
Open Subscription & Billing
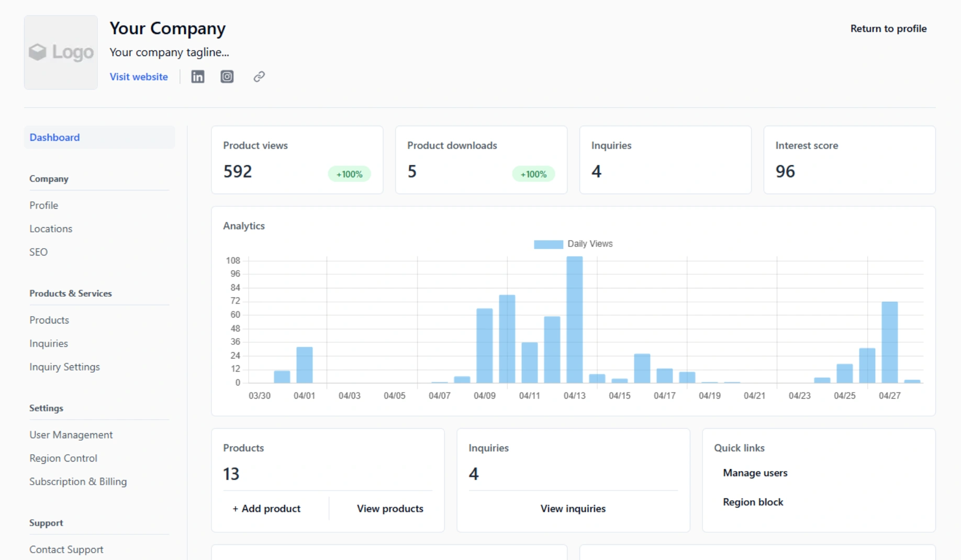[78, 481]
